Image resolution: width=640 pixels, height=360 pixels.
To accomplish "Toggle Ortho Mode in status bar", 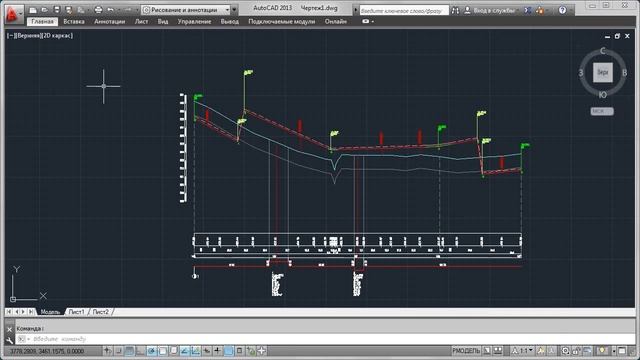I will (x=141, y=351).
